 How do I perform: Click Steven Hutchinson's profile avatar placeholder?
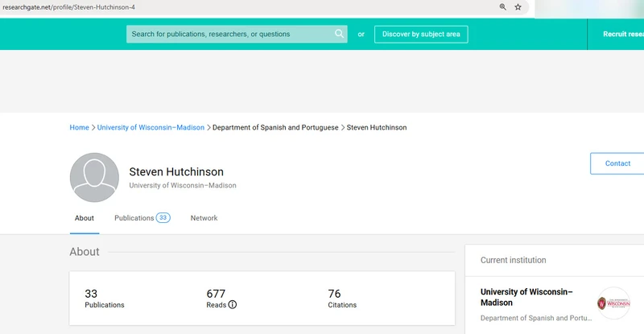[94, 178]
